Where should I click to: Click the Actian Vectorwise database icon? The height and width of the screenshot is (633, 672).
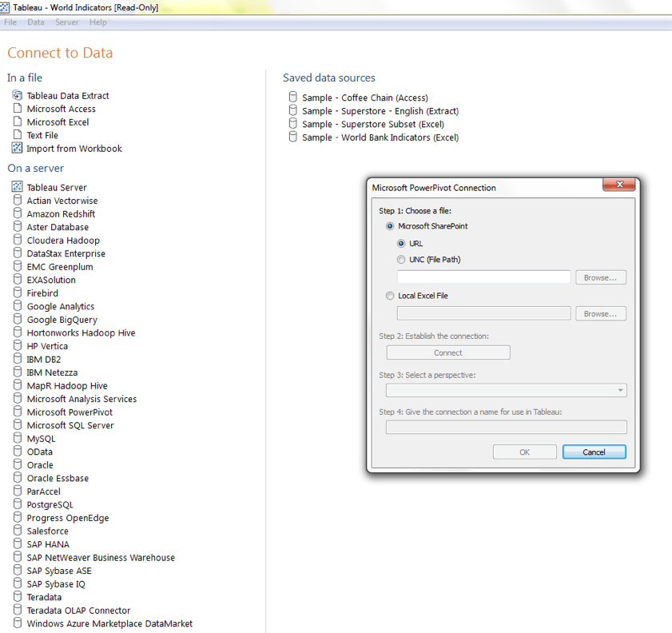point(18,200)
